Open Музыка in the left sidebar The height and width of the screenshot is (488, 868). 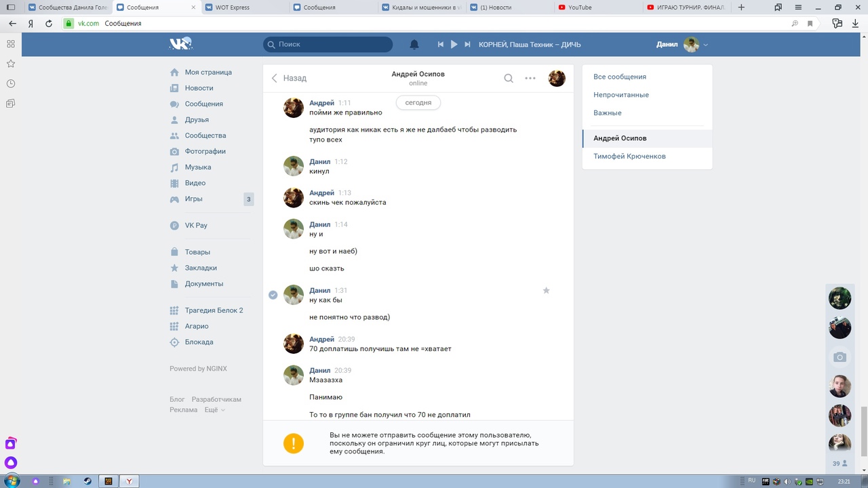[x=197, y=167]
